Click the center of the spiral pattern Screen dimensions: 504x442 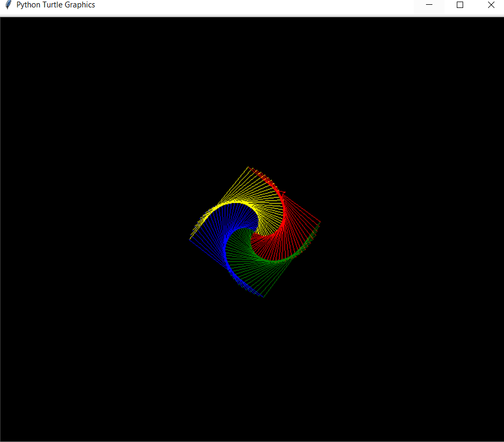[255, 232]
